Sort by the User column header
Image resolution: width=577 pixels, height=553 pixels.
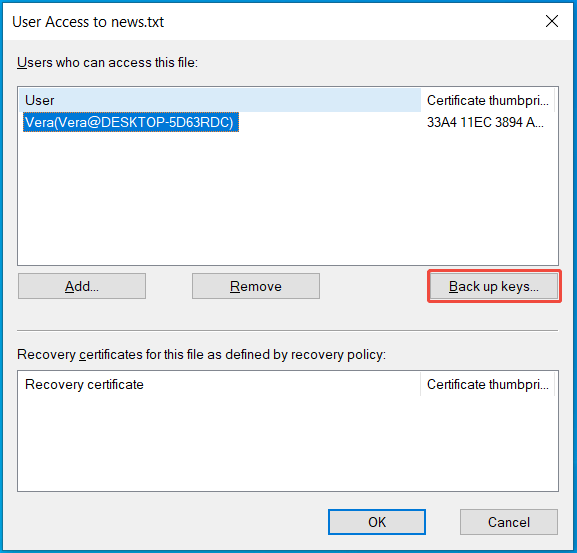tap(220, 100)
